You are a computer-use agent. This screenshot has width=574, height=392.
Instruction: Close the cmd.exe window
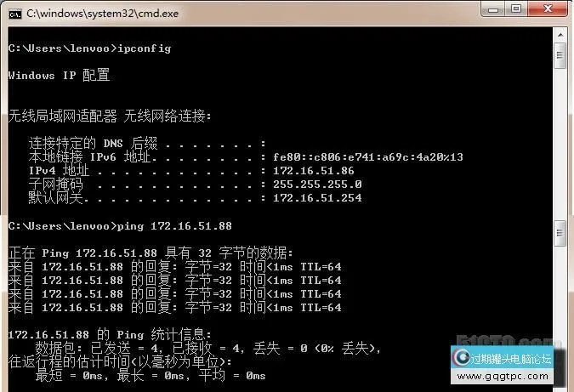pyautogui.click(x=548, y=9)
